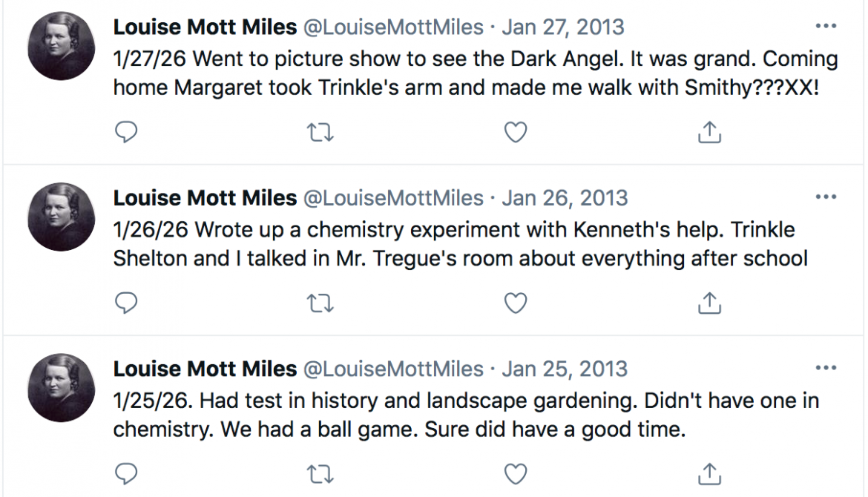This screenshot has height=497, width=868.
Task: Reply to the chemistry experiment tweet
Action: tap(127, 303)
